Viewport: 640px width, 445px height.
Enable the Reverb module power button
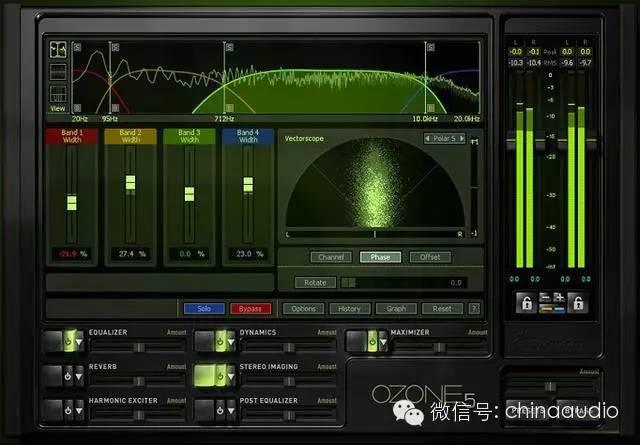click(68, 376)
